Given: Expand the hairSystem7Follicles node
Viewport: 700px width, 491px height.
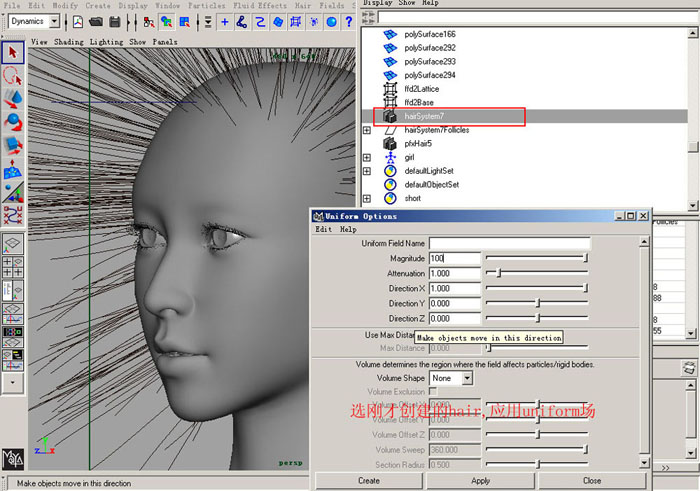Looking at the screenshot, I should [x=367, y=130].
